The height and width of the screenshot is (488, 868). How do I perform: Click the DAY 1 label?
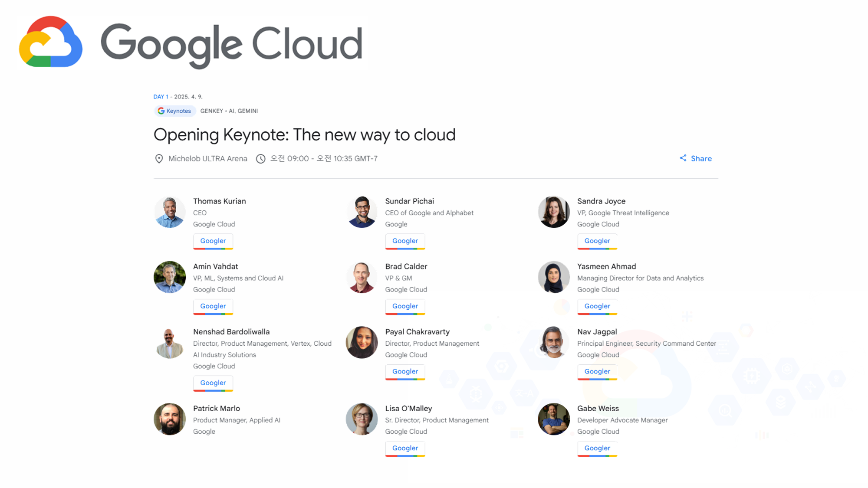pyautogui.click(x=161, y=97)
